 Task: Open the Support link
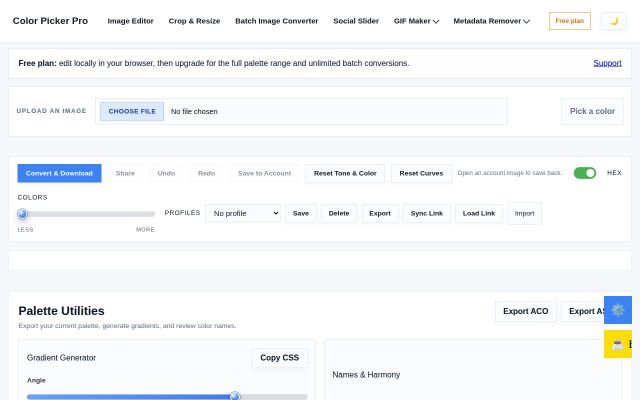607,63
